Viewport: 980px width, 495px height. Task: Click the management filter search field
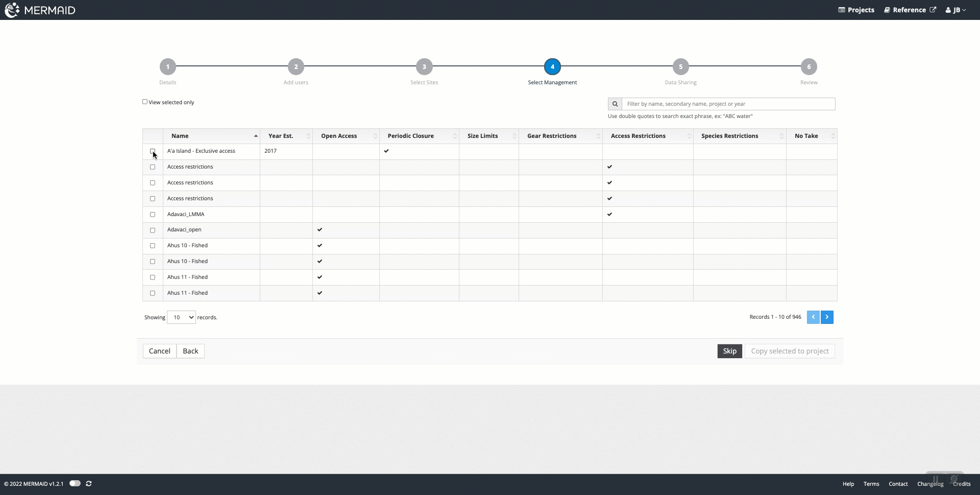coord(728,104)
